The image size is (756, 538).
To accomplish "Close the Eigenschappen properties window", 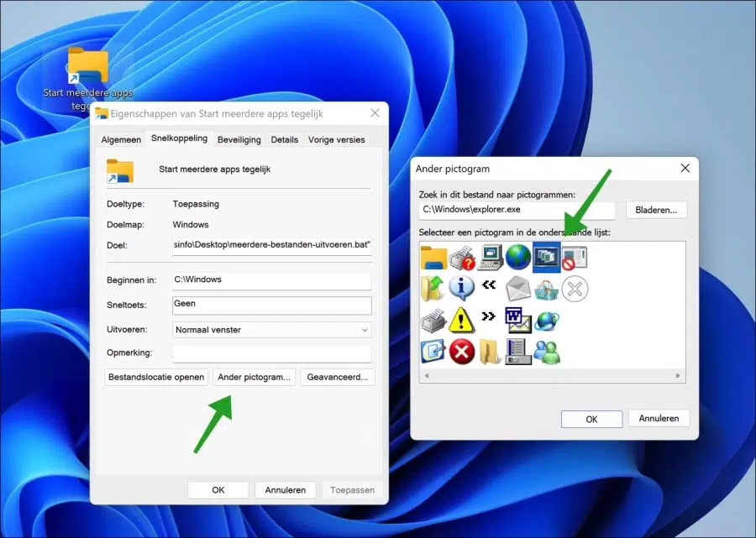I will (x=375, y=113).
